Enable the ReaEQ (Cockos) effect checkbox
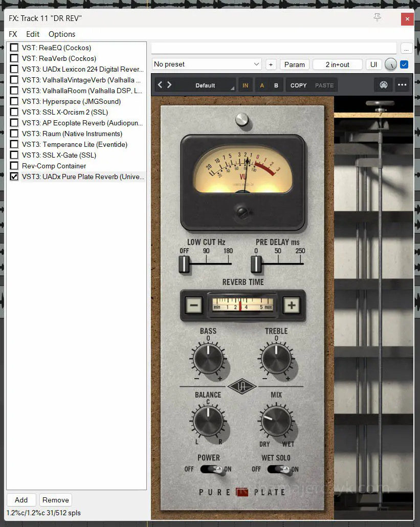Viewport: 420px width, 527px height. pyautogui.click(x=14, y=48)
